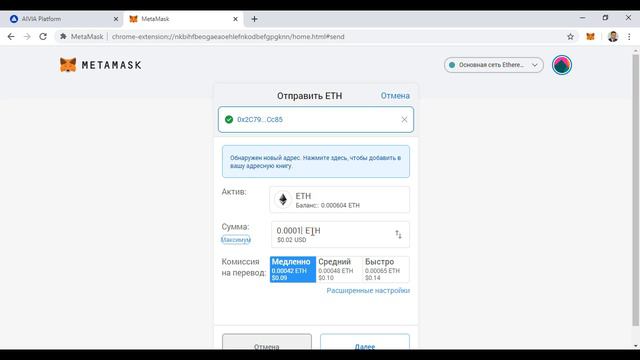Click the recipient address field 0x2C79...Cc85
640x360 pixels.
pyautogui.click(x=316, y=120)
